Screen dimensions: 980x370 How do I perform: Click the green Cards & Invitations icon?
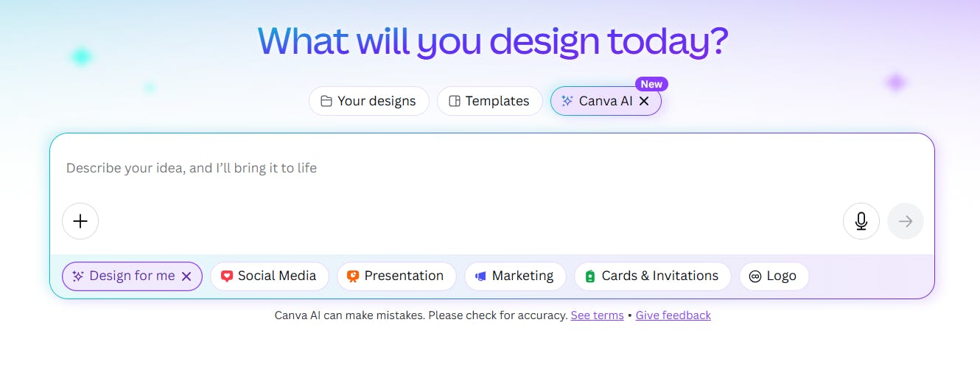589,276
